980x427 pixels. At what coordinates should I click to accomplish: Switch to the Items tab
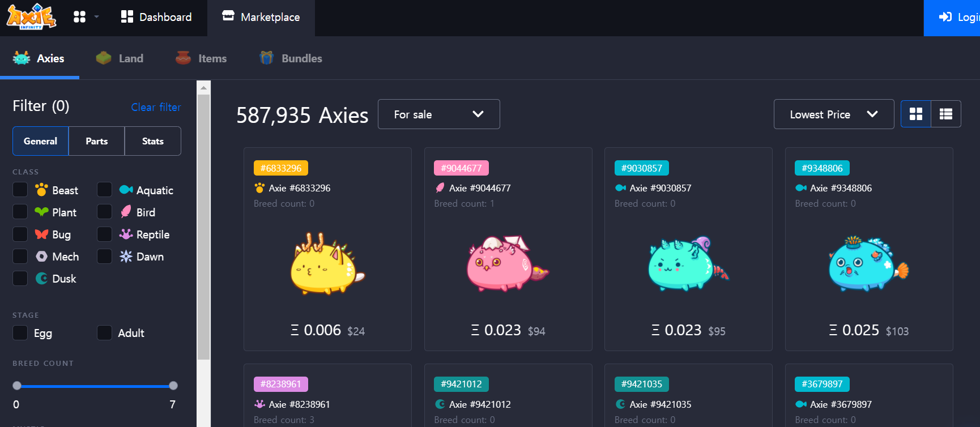[201, 58]
